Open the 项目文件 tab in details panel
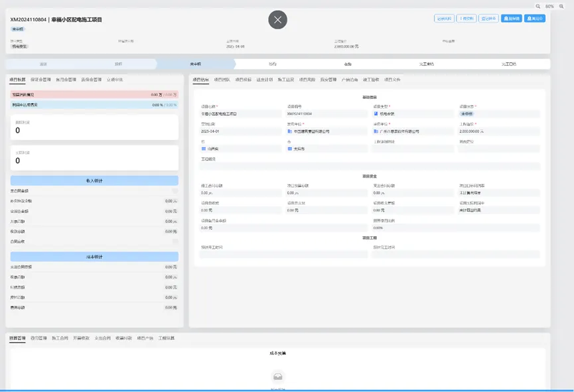574x392 pixels. [x=392, y=80]
